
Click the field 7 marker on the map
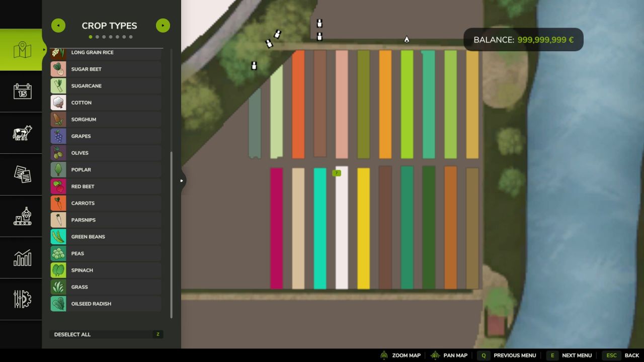pos(337,173)
